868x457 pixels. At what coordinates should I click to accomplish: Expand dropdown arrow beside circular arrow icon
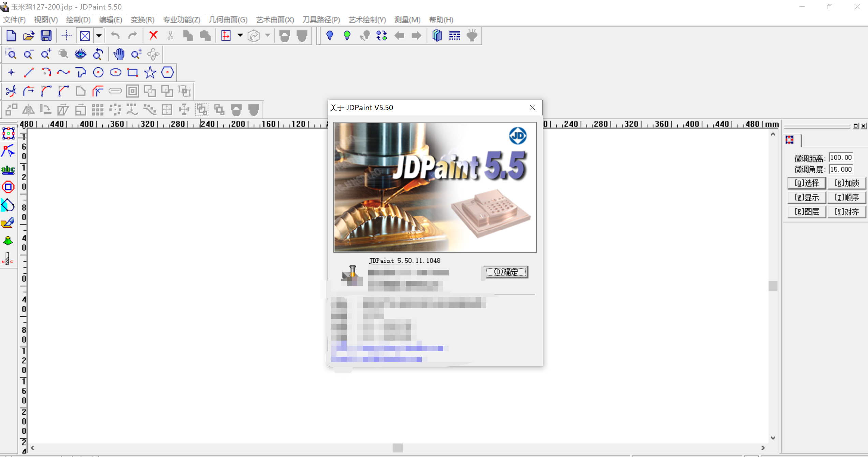click(x=268, y=35)
